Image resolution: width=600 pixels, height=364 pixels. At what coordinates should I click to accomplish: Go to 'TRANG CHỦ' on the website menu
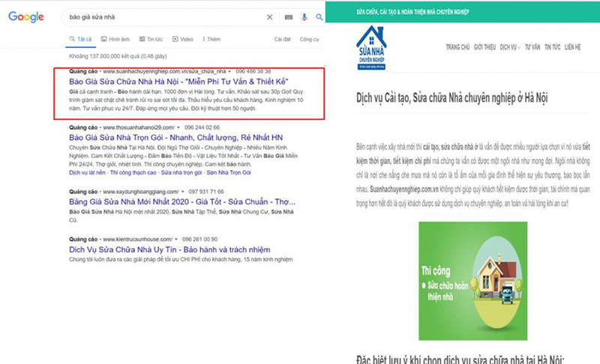click(x=457, y=47)
